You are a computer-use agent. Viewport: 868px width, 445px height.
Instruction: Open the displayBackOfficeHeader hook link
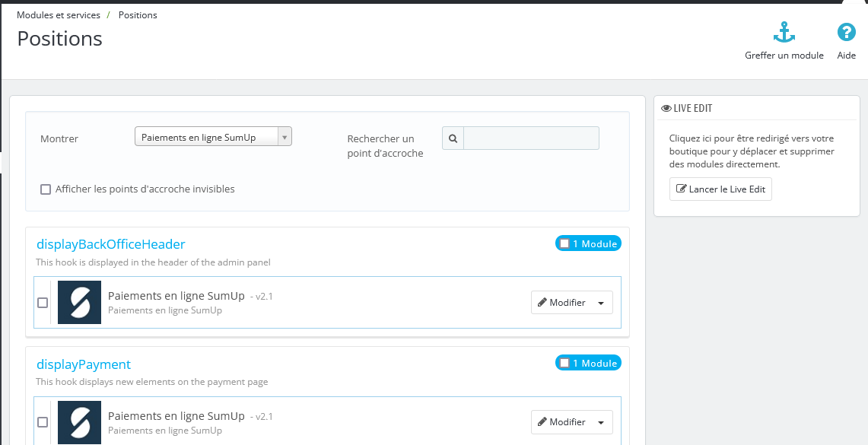(x=111, y=244)
